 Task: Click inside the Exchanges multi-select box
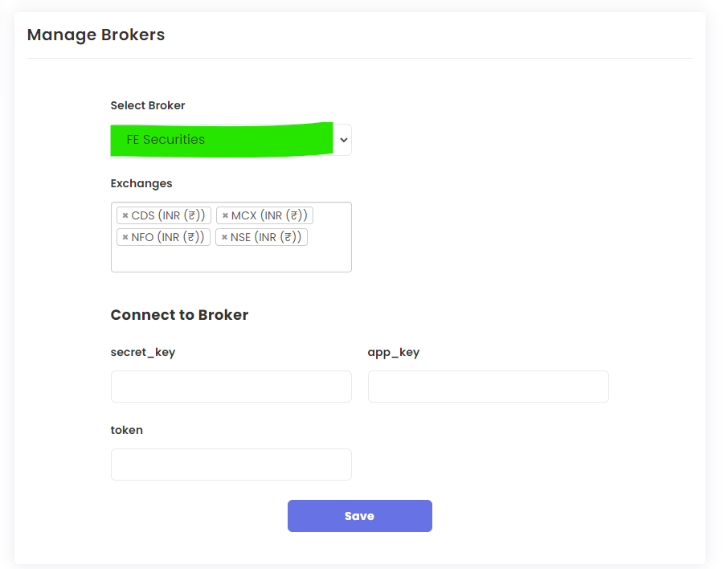231,258
